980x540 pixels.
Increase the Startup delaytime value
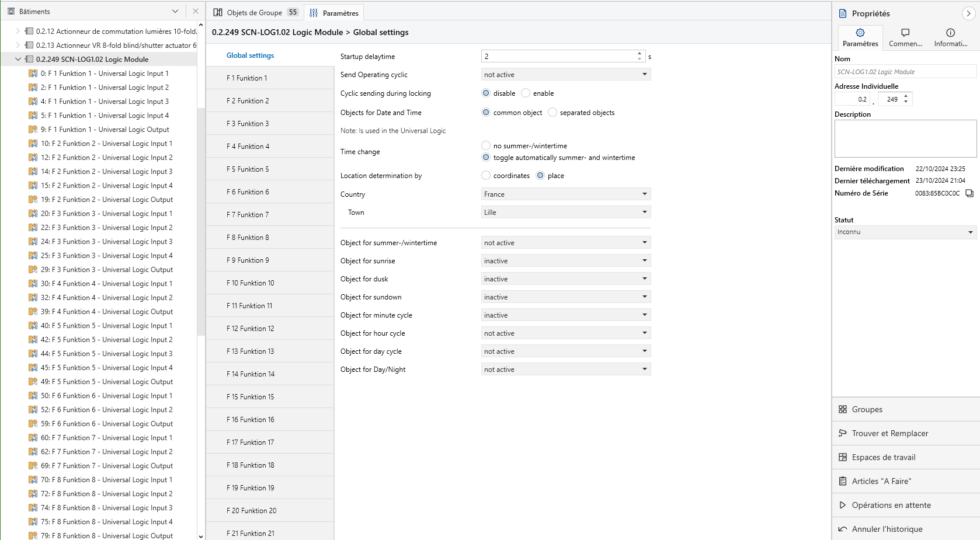pos(640,53)
